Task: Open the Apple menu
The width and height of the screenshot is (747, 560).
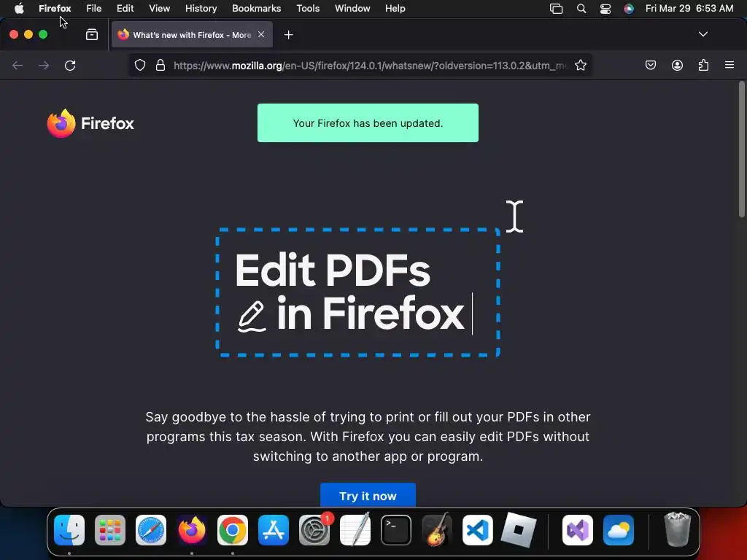Action: coord(19,9)
